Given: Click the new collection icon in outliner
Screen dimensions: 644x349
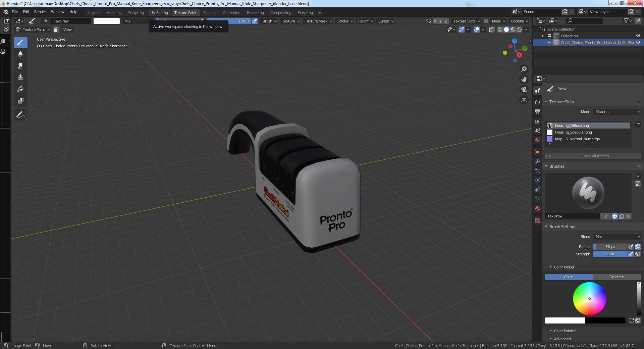Looking at the screenshot, I should (x=638, y=21).
